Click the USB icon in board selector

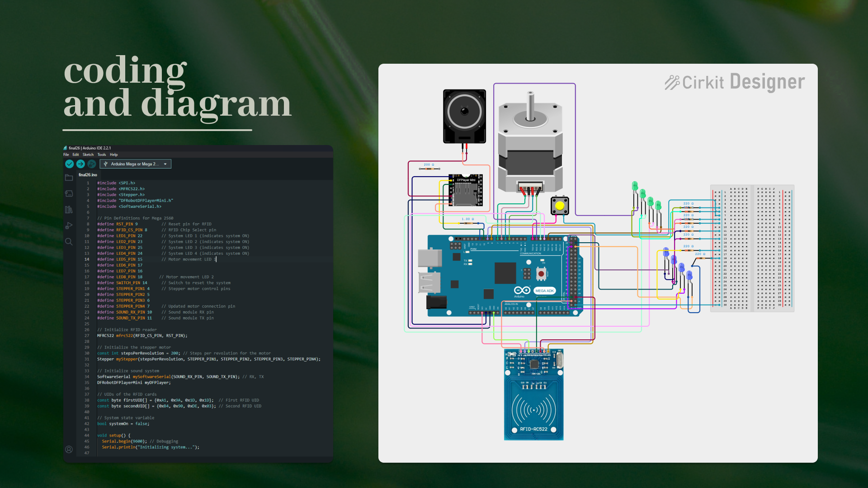click(x=105, y=164)
